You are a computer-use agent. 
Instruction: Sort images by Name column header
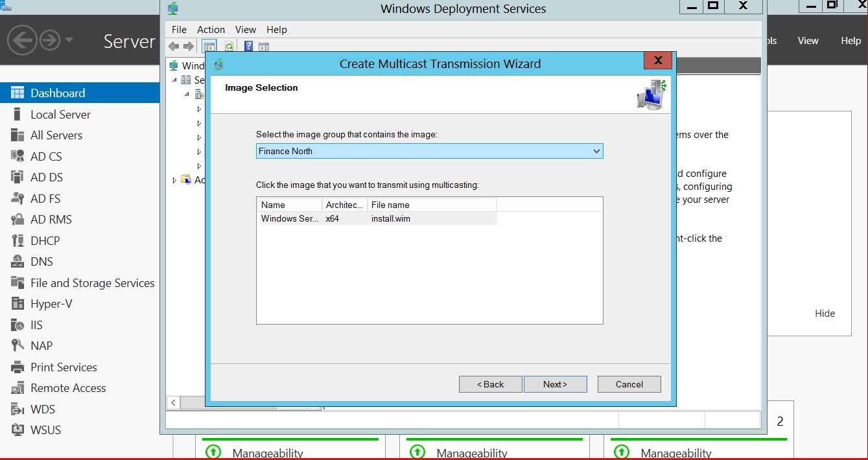pyautogui.click(x=289, y=205)
